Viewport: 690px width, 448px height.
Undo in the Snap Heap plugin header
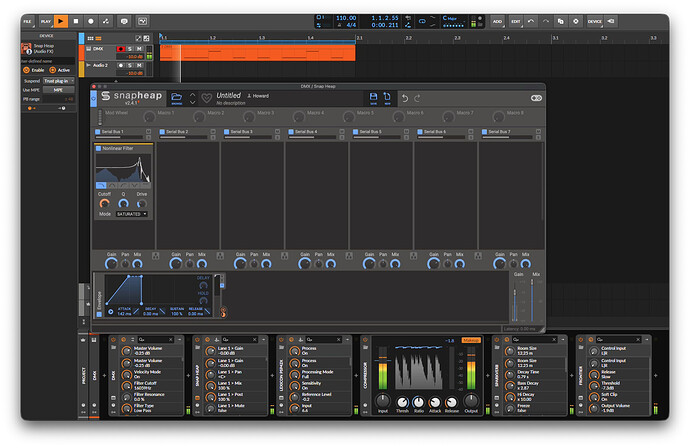click(405, 98)
